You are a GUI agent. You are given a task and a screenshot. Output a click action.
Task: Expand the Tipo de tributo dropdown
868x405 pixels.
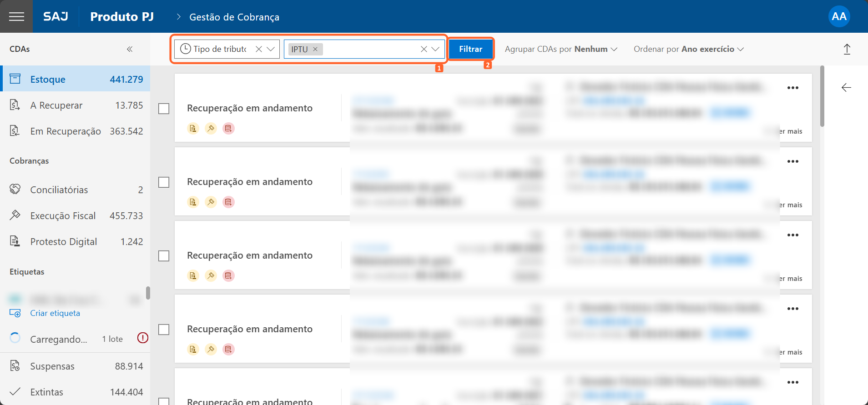271,49
